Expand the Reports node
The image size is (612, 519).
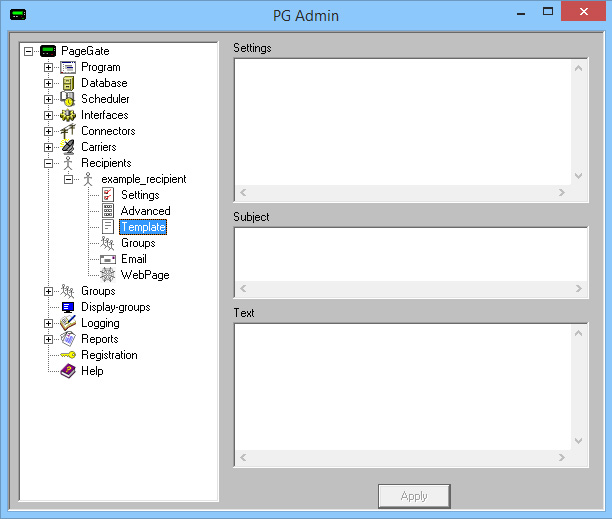pyautogui.click(x=48, y=339)
